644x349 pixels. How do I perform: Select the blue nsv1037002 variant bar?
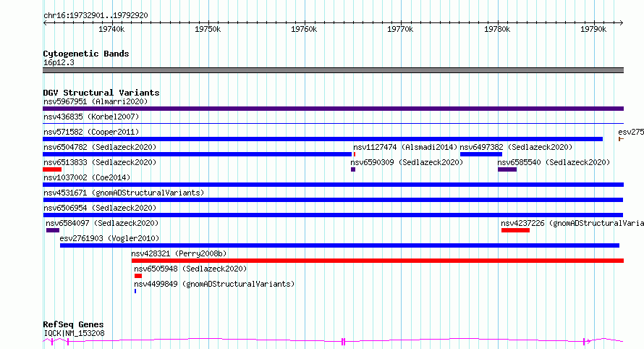coord(333,185)
